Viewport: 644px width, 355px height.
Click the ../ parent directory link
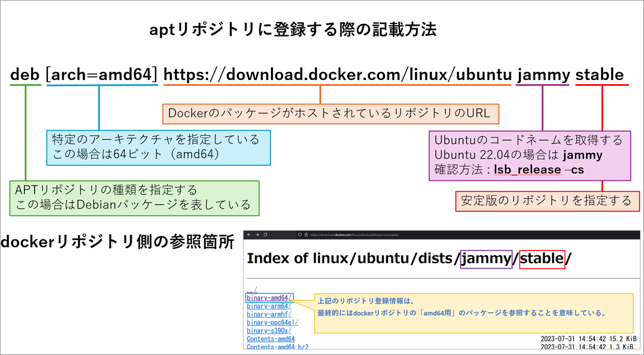[x=251, y=289]
